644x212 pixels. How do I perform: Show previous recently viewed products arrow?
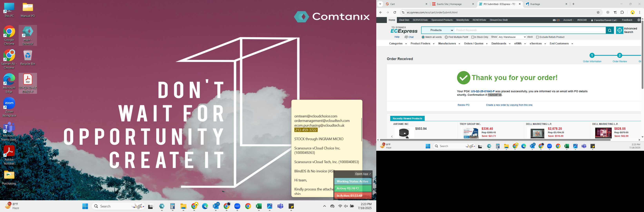[392, 136]
